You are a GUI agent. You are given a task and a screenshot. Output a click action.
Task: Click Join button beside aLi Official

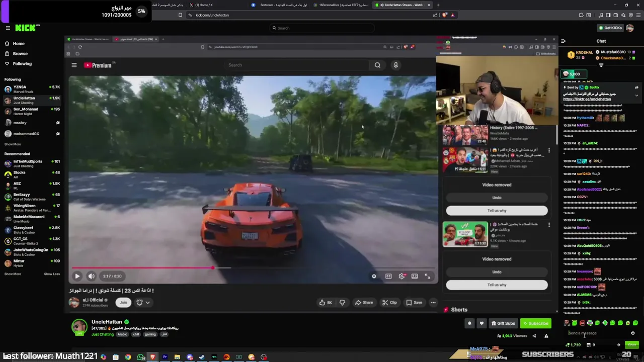coord(123,303)
